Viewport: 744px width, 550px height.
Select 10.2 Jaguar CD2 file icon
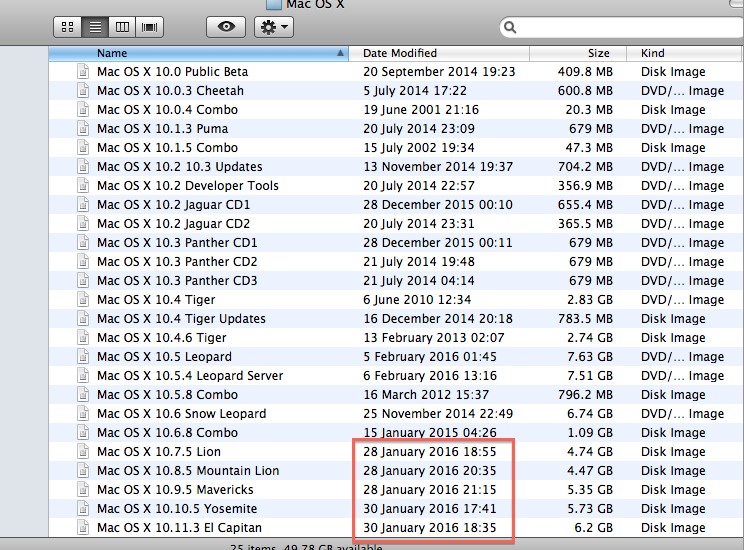pos(83,223)
